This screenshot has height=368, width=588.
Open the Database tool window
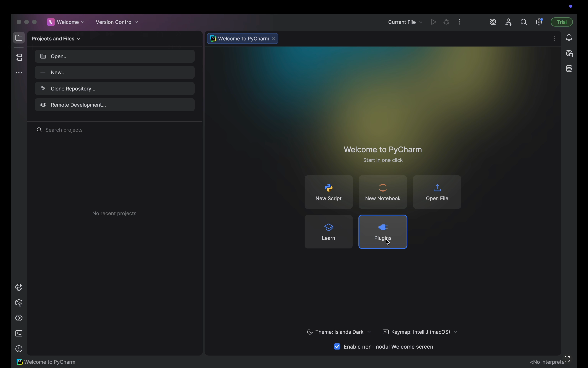click(x=569, y=69)
